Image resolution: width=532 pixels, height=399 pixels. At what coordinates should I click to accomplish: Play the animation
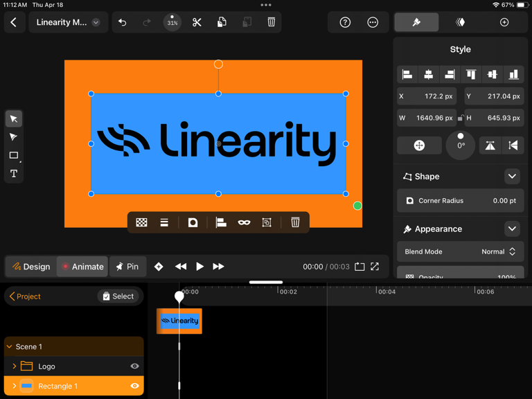pyautogui.click(x=199, y=267)
